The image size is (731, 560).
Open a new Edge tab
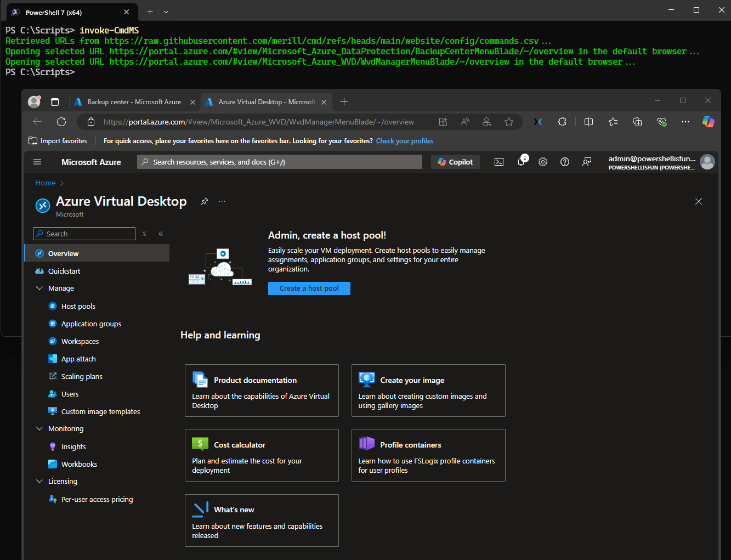344,101
